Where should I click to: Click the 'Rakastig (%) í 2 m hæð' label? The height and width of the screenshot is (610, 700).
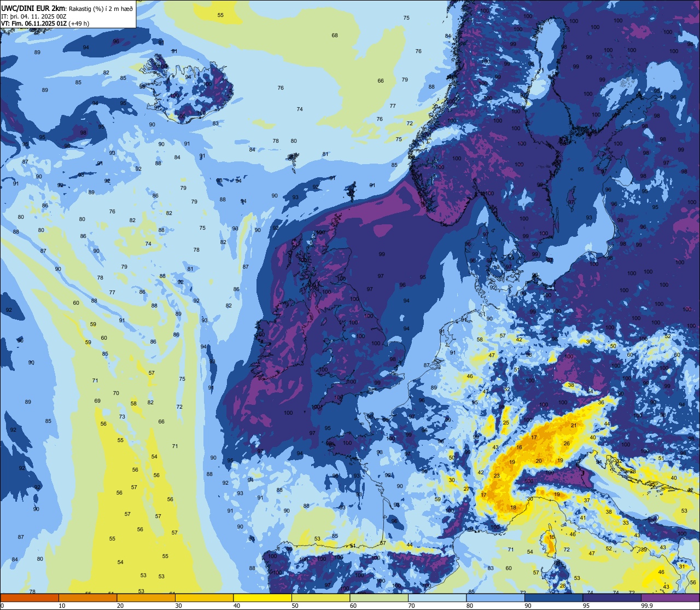coord(101,8)
